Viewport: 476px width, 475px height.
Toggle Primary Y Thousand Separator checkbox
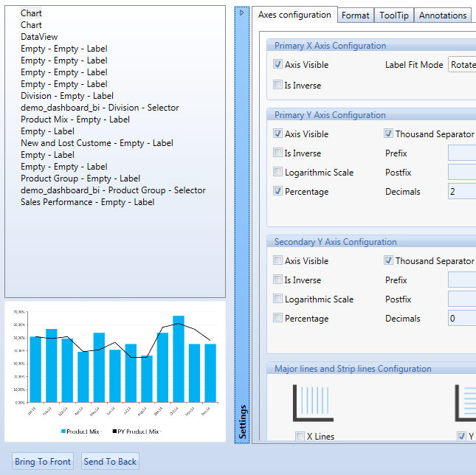[x=388, y=134]
